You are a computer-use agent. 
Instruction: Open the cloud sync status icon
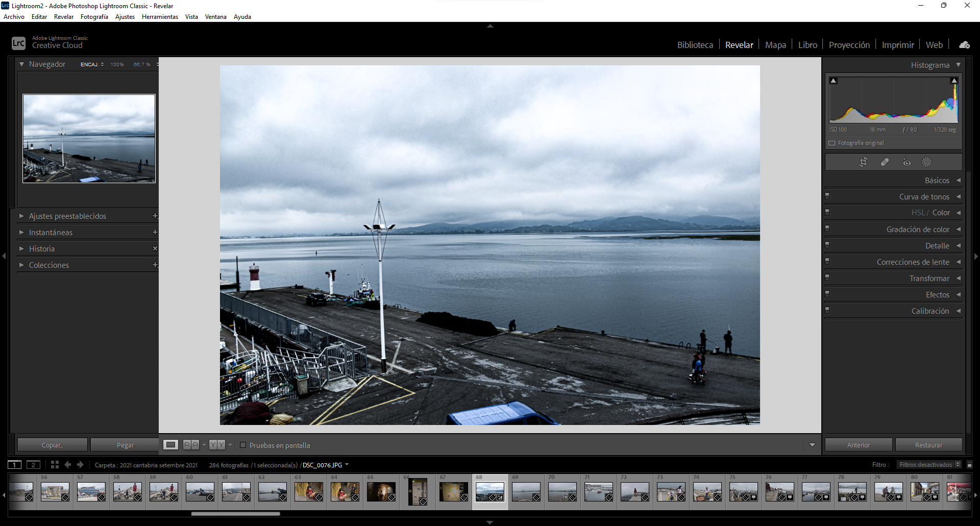pos(964,45)
